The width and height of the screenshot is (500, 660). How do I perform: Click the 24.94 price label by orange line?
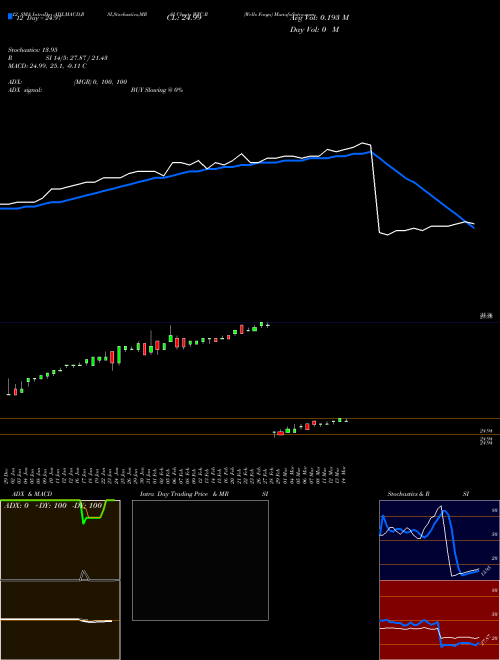pos(486,431)
